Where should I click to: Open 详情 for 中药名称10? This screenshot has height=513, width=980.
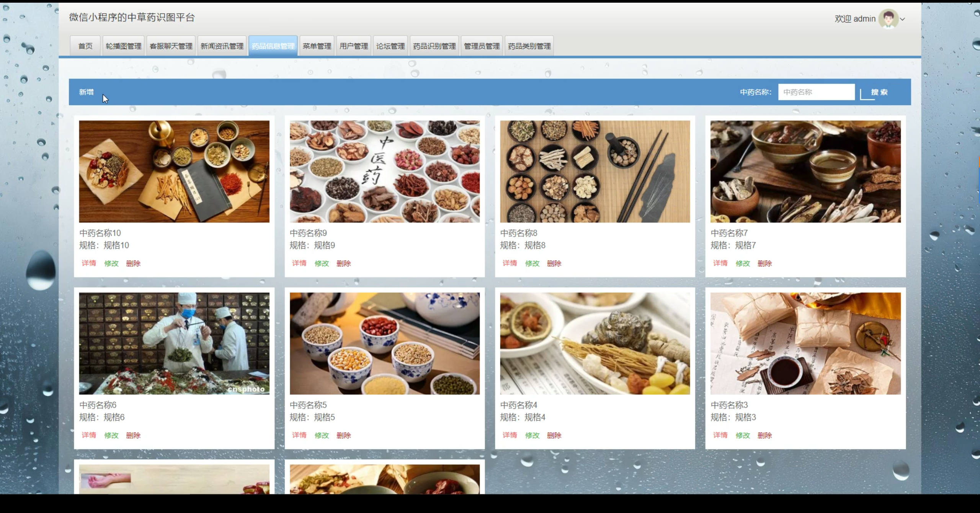tap(89, 263)
